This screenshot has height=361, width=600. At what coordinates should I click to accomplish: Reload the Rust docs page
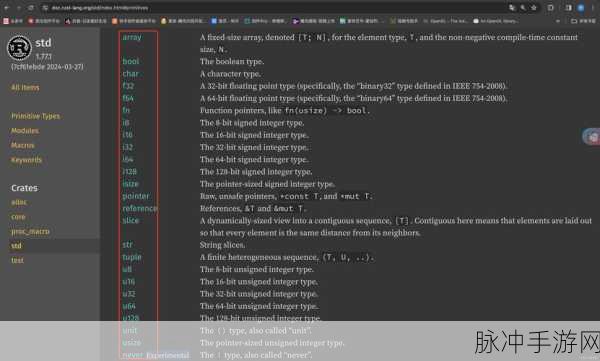(x=31, y=8)
